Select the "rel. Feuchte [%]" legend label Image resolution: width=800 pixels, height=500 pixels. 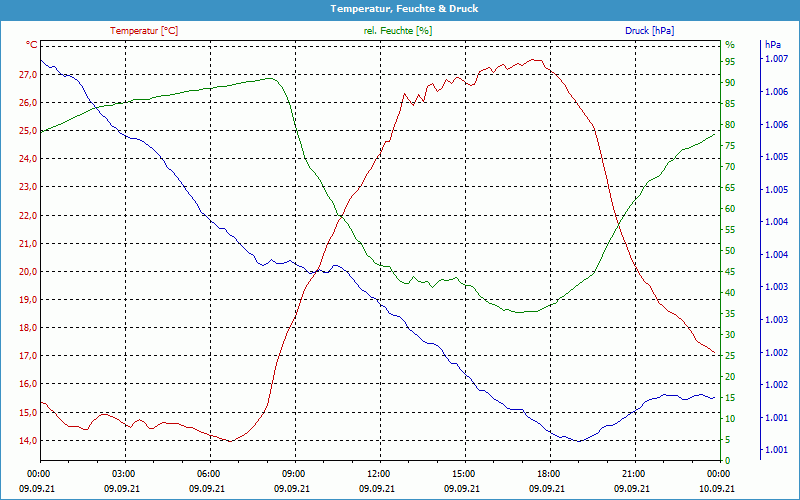398,31
